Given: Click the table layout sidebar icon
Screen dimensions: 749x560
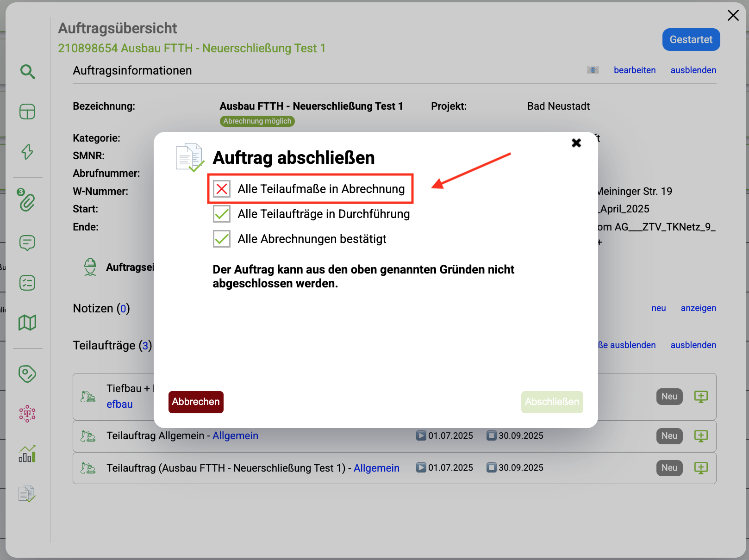Looking at the screenshot, I should click(27, 112).
